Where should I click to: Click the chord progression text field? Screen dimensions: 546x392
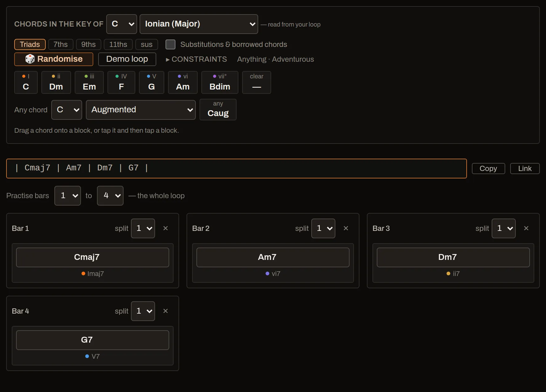tap(237, 169)
